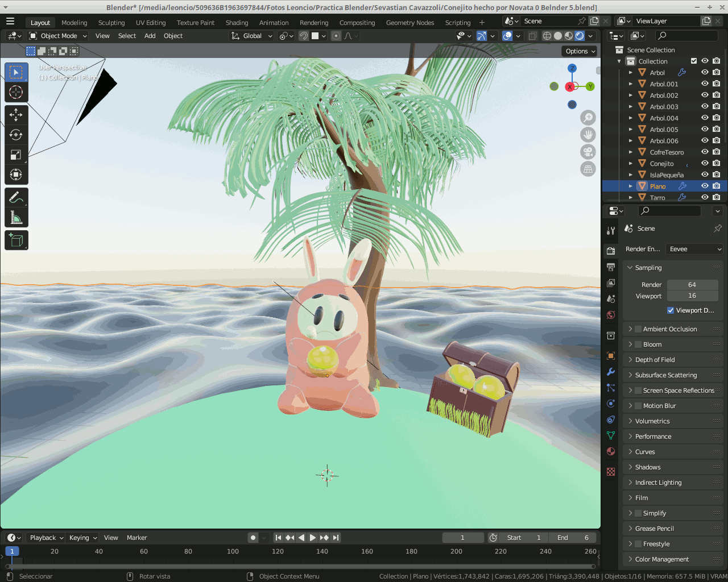
Task: Enable Motion Blur checkbox
Action: [x=638, y=406]
